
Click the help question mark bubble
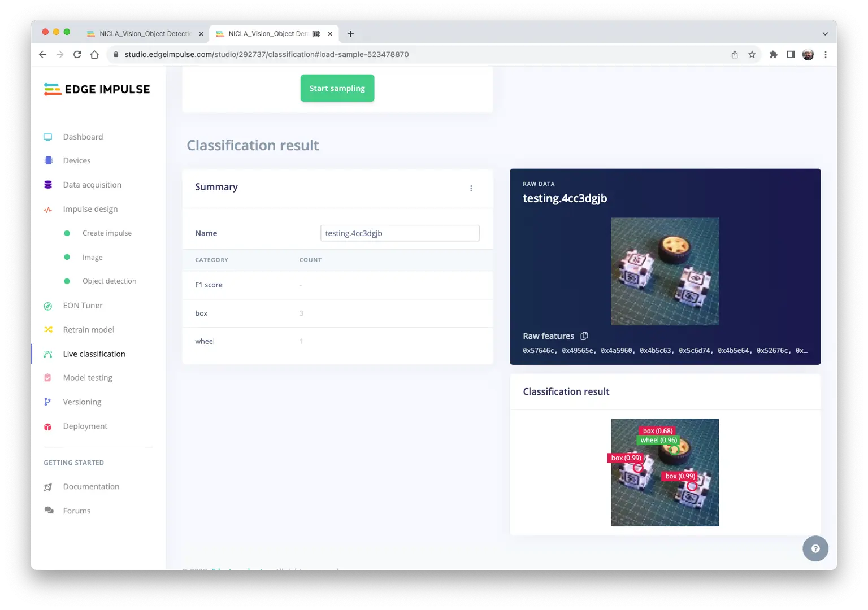point(815,548)
